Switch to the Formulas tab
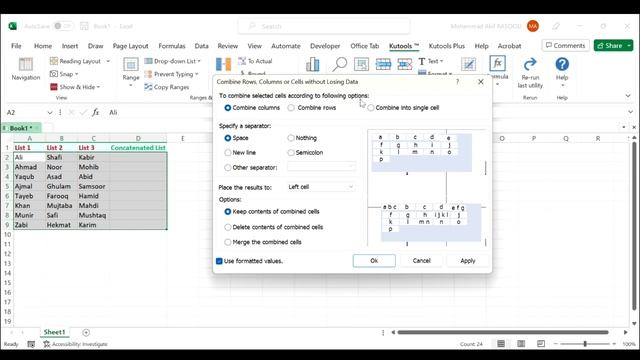 (x=172, y=46)
